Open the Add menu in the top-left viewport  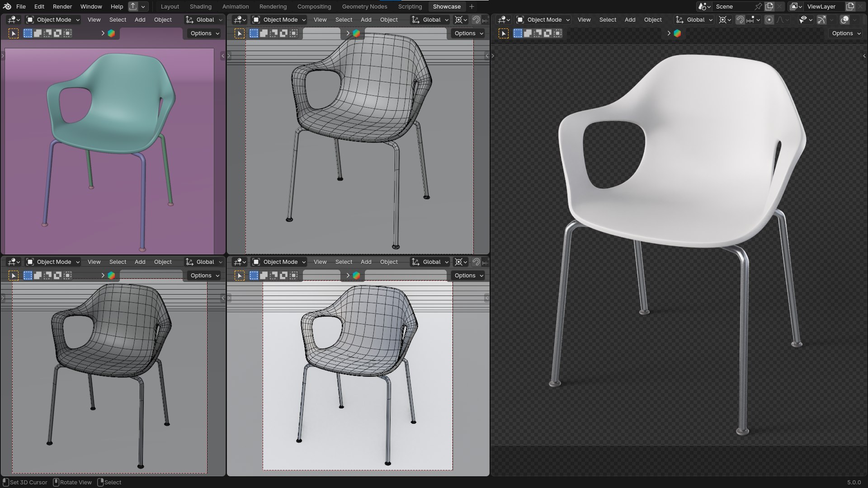pyautogui.click(x=140, y=19)
